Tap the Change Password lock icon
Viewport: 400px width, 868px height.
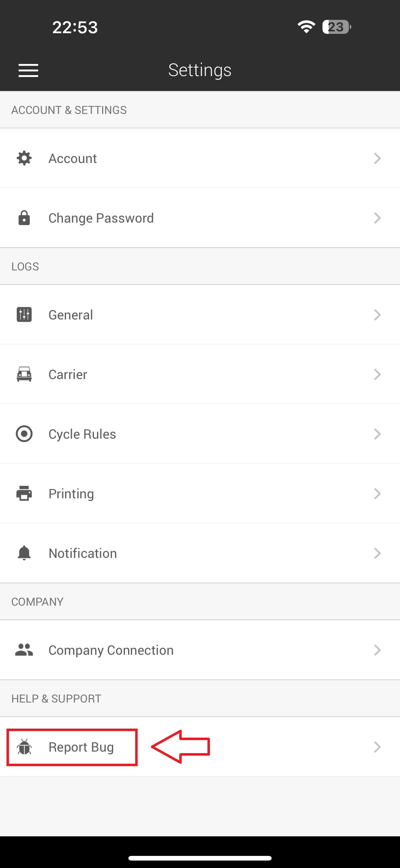tap(24, 218)
